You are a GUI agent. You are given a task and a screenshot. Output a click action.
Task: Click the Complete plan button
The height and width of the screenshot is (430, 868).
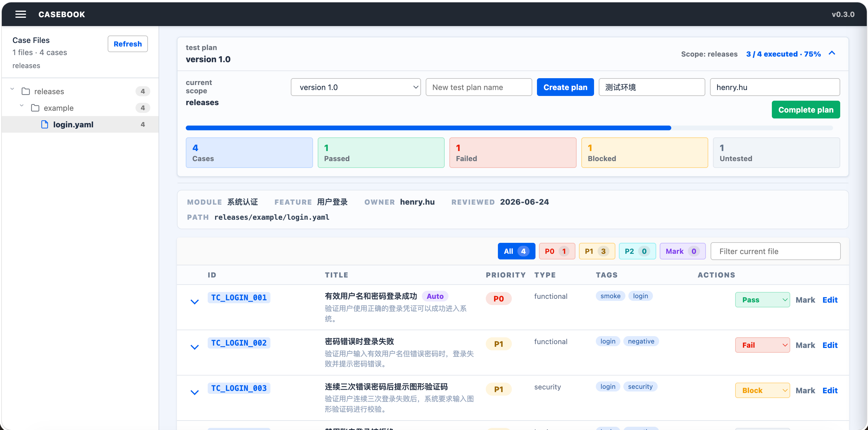click(x=806, y=110)
